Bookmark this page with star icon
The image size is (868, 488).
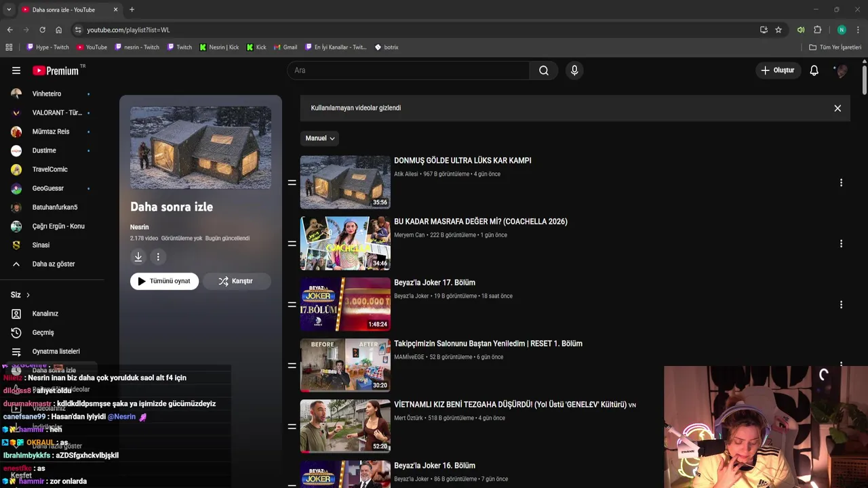tap(778, 30)
